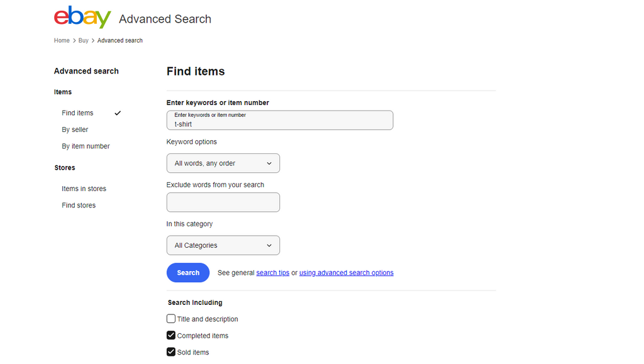Click the breadcrumb arrow after Buy
Screen dimensions: 644x364
click(93, 41)
